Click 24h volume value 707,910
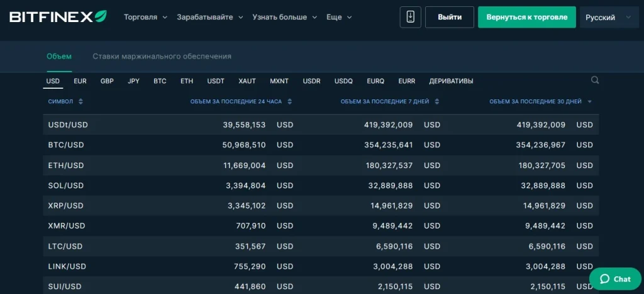Viewport: 644px width, 294px height. pyautogui.click(x=251, y=226)
